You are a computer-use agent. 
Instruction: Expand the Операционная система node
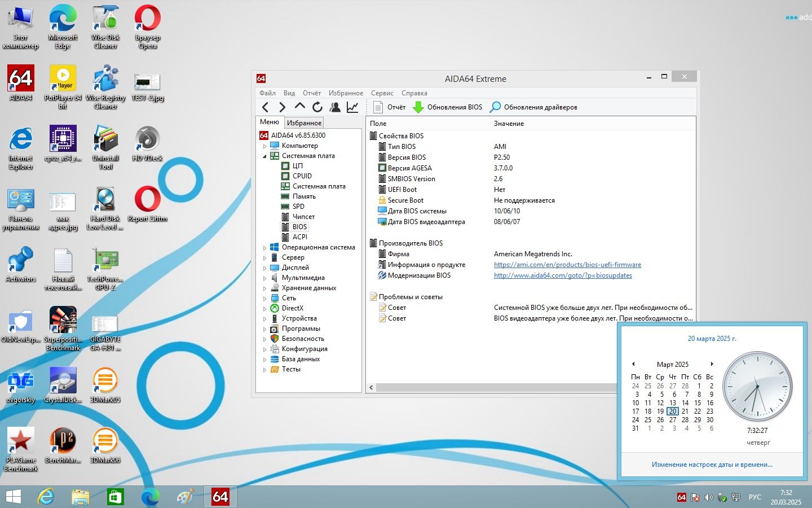click(264, 248)
